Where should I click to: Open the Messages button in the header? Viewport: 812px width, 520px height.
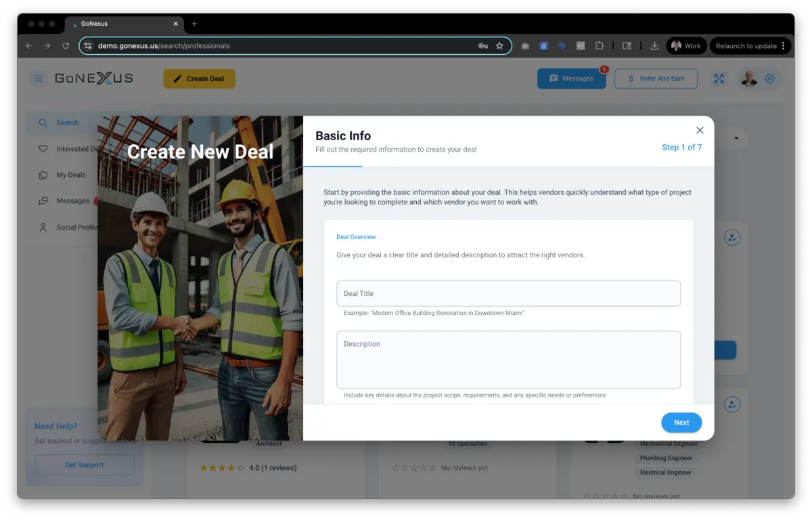572,79
